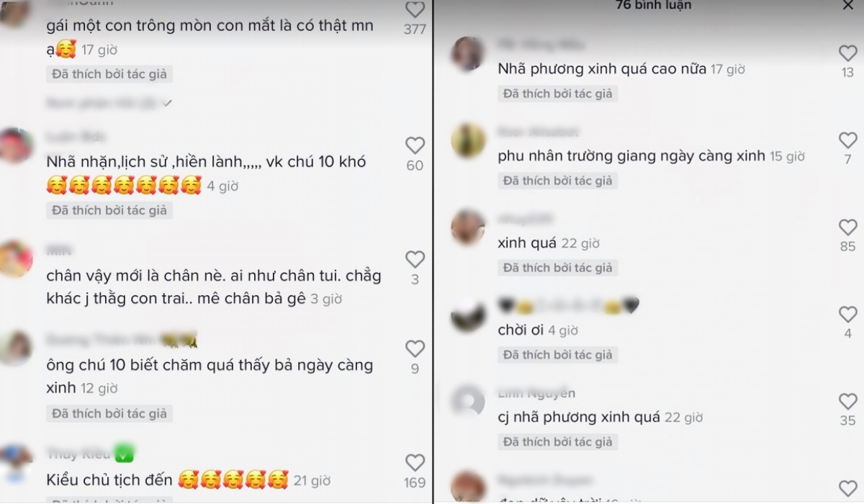Image resolution: width=864 pixels, height=504 pixels.
Task: Open avatar next to 'chân vậy mới là chân'
Action: [x=16, y=259]
